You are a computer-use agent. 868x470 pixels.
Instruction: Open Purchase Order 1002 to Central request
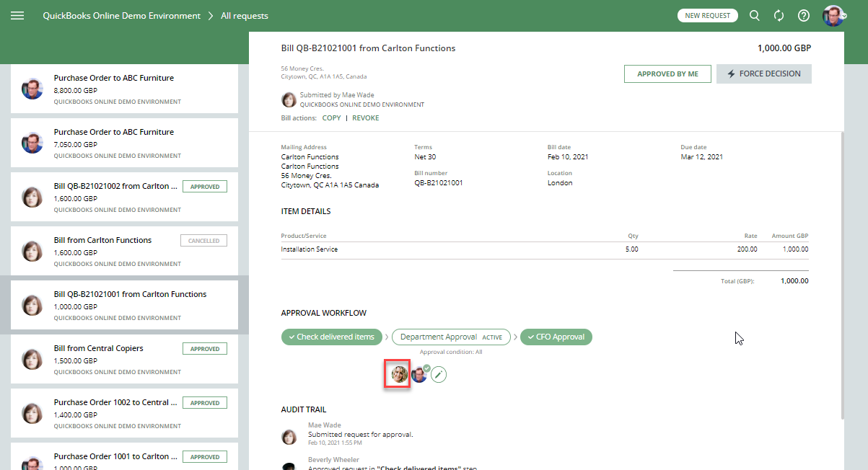[124, 413]
